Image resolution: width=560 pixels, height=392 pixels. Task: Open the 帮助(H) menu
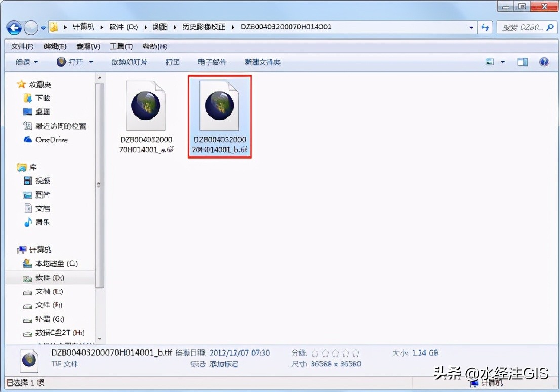tap(154, 46)
